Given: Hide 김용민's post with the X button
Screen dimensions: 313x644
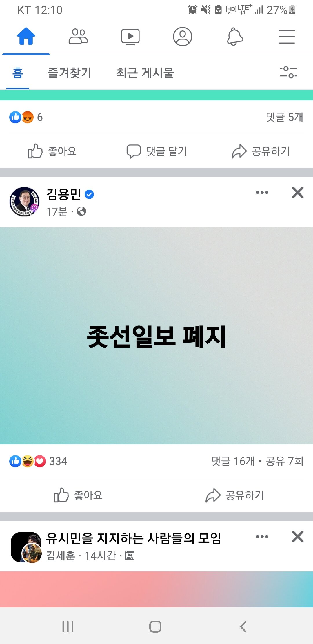Looking at the screenshot, I should (298, 193).
